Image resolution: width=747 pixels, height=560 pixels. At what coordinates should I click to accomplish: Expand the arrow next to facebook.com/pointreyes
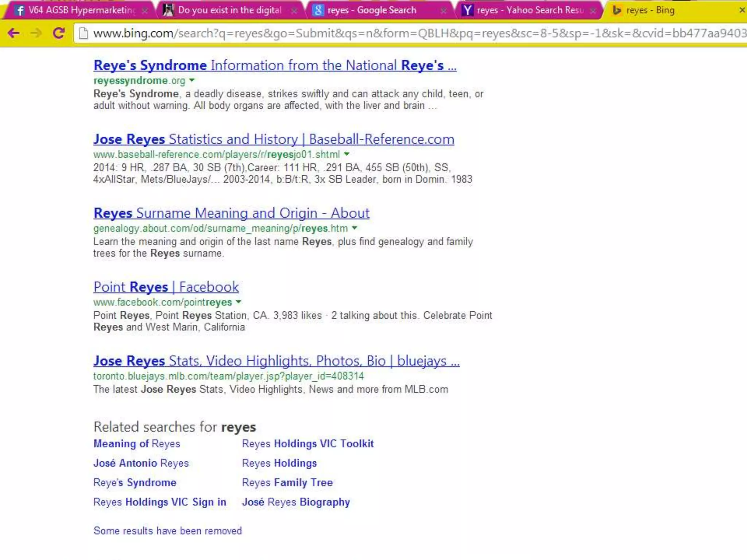click(239, 302)
